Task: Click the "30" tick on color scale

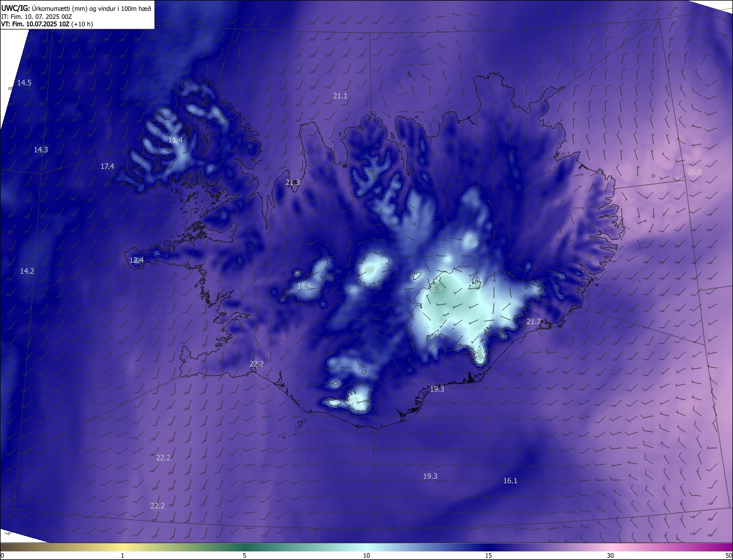Action: [x=610, y=555]
